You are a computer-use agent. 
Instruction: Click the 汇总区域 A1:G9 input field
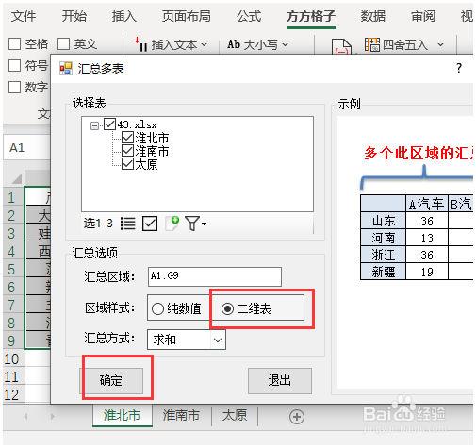215,276
